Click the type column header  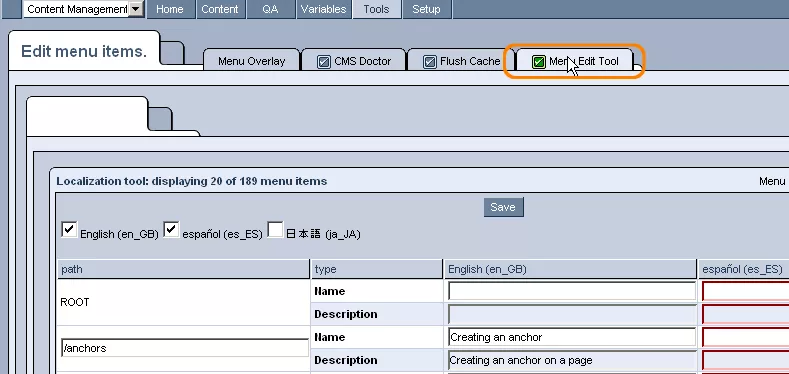click(377, 269)
